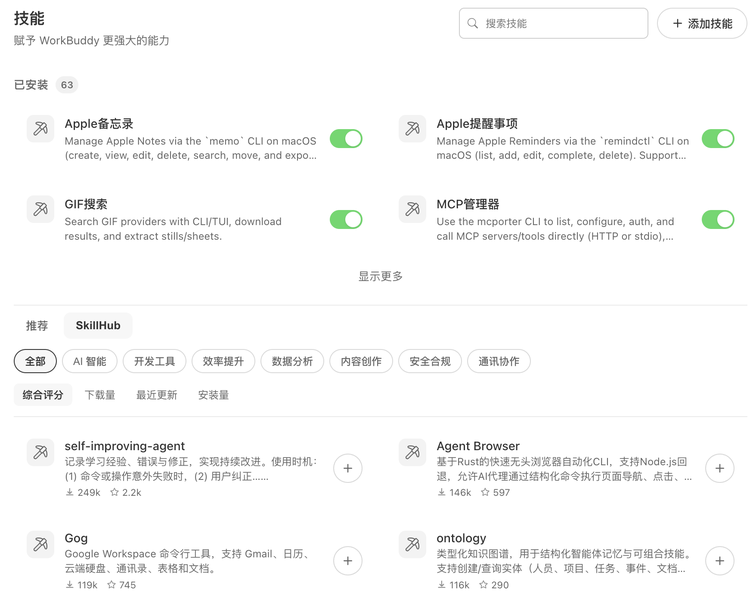Click the GIF搜索 skill icon
This screenshot has width=750, height=612.
[x=40, y=209]
